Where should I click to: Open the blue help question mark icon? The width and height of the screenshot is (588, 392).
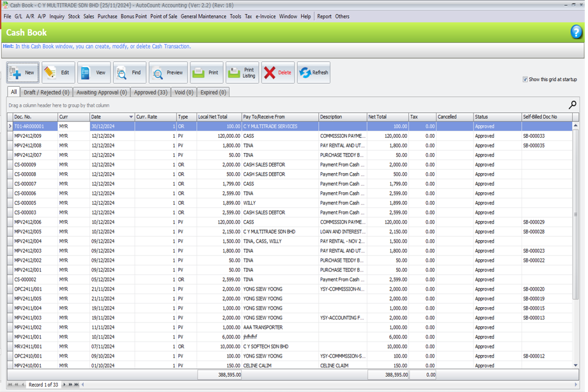click(576, 33)
